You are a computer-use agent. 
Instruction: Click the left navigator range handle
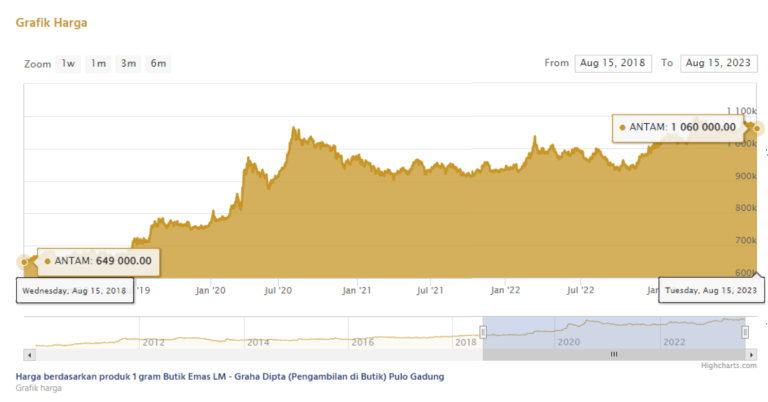point(483,331)
